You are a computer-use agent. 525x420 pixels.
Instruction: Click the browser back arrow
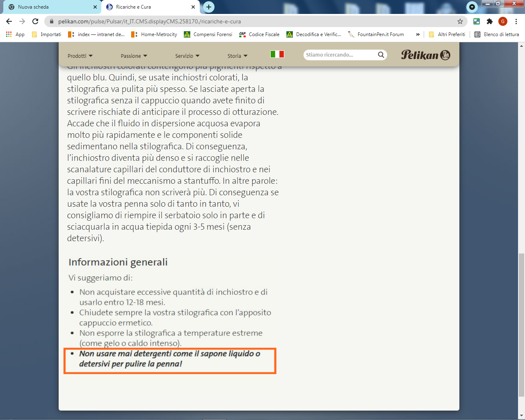coord(9,21)
